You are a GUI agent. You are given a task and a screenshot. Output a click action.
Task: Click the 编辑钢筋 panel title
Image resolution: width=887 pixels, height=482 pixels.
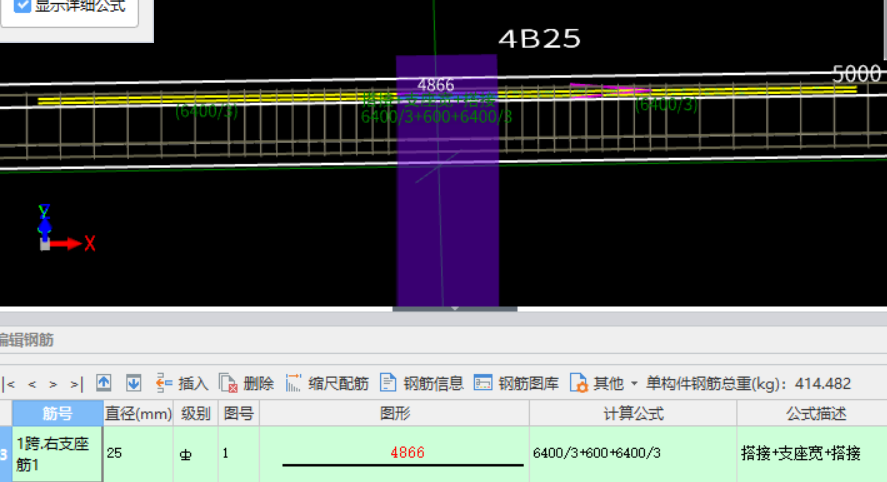27,340
